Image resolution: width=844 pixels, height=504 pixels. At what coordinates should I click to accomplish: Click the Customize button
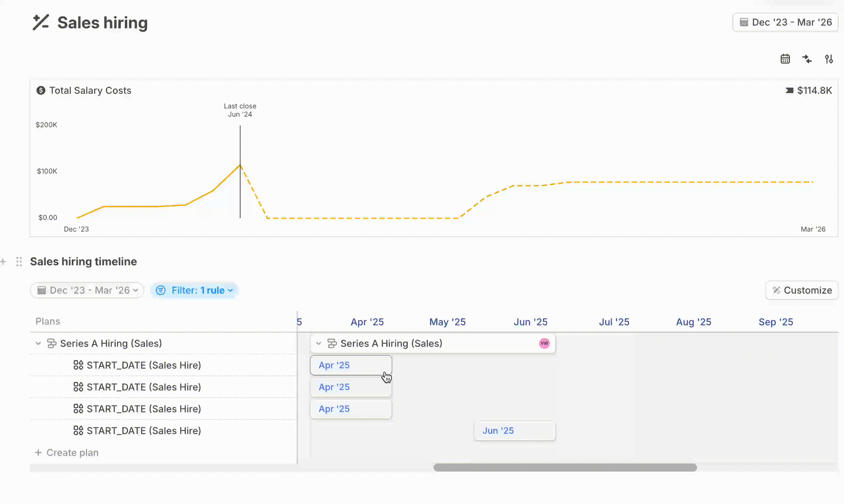pyautogui.click(x=802, y=290)
